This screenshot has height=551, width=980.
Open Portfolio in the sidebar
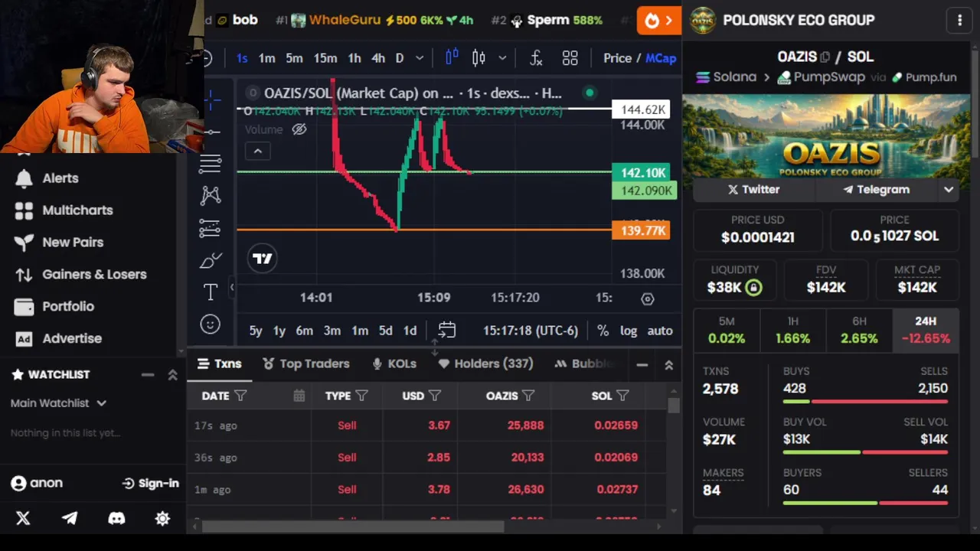pos(55,307)
